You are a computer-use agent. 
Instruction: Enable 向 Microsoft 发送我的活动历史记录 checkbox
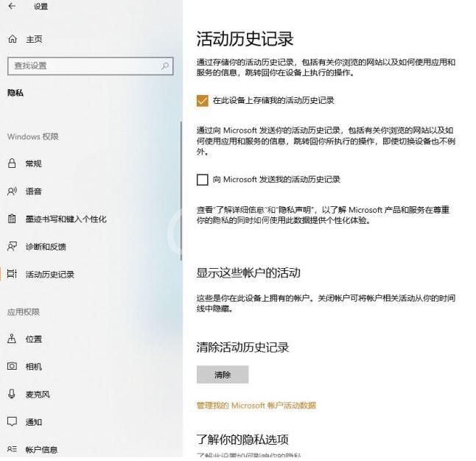(x=203, y=180)
